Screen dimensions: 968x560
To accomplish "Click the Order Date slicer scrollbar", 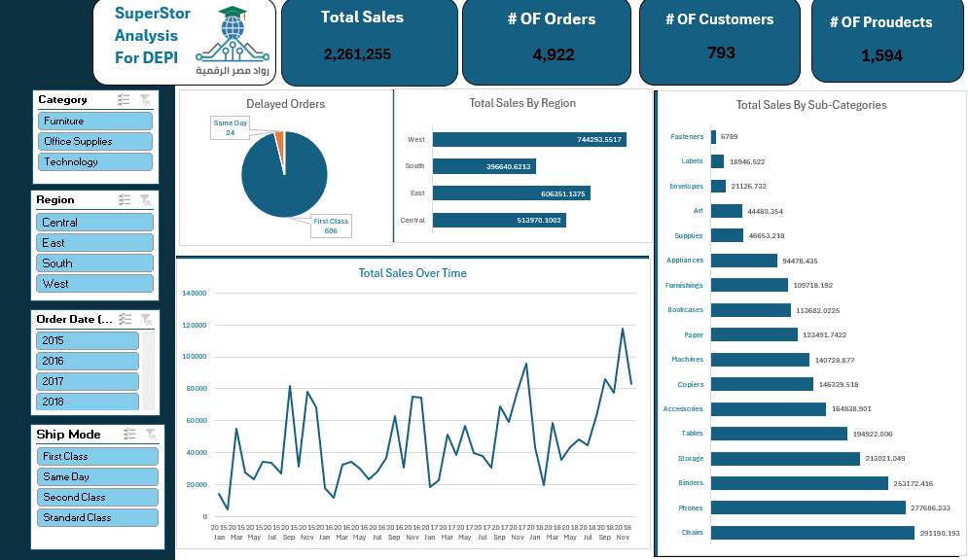I will pos(148,370).
